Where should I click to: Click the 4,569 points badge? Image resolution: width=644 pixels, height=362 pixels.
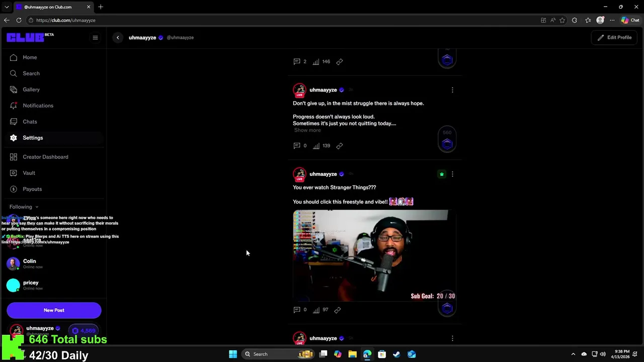click(84, 330)
